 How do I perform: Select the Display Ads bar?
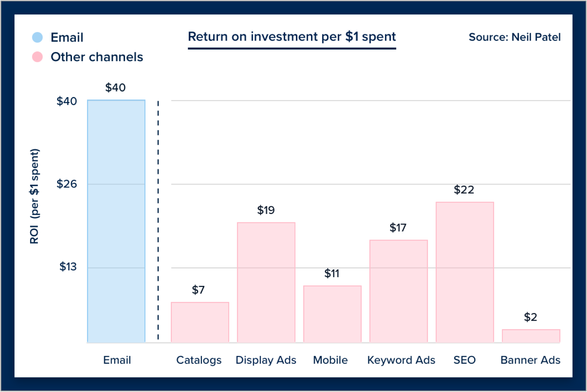[266, 282]
